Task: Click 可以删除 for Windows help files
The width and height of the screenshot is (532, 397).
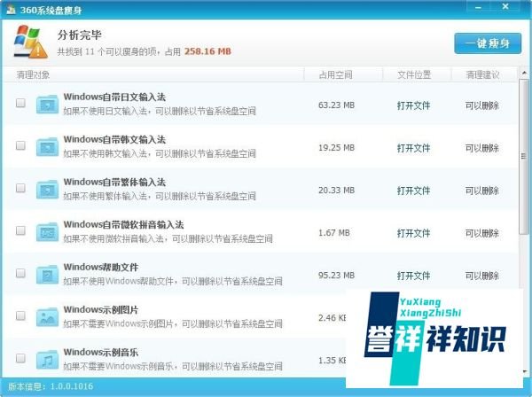Action: tap(482, 276)
